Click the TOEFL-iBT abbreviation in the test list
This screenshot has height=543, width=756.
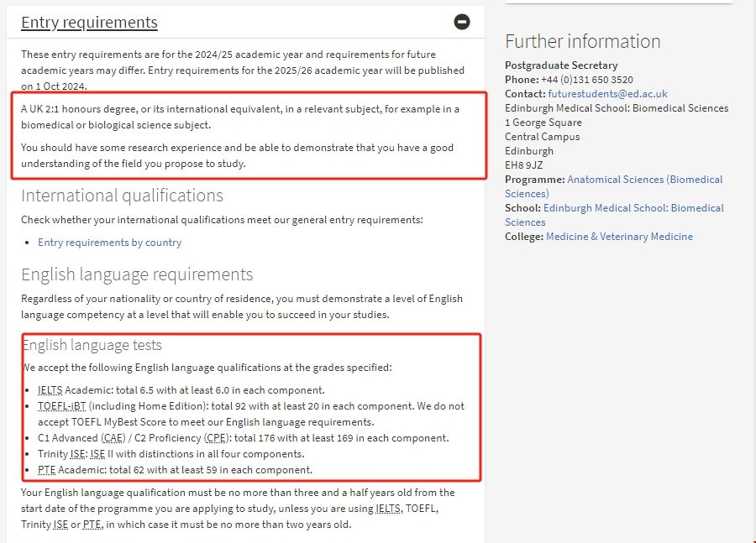61,406
